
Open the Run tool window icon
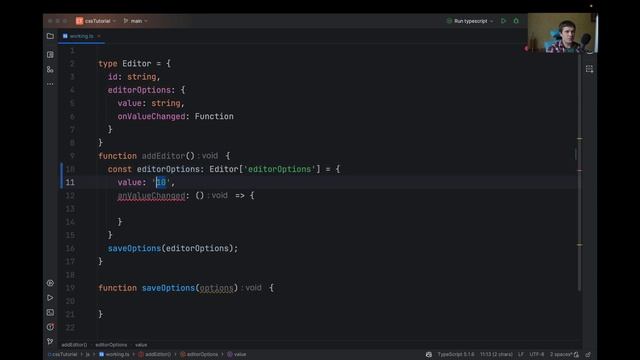50,298
